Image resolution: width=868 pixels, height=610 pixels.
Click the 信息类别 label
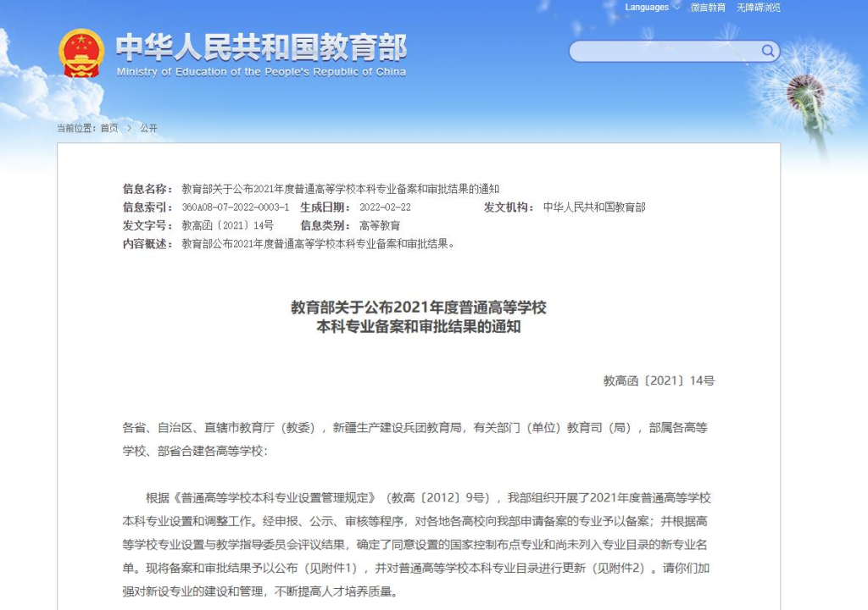click(325, 225)
